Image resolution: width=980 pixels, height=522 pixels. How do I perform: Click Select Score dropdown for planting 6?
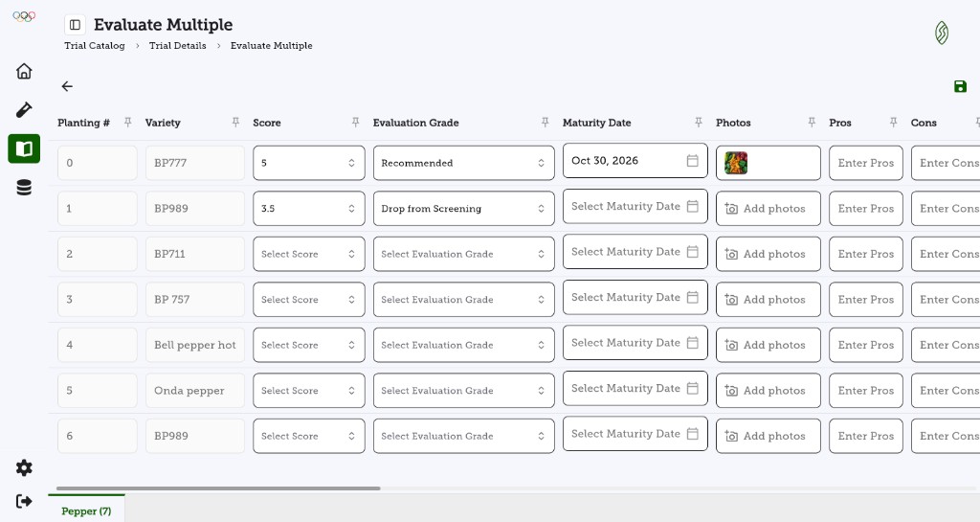coord(309,436)
